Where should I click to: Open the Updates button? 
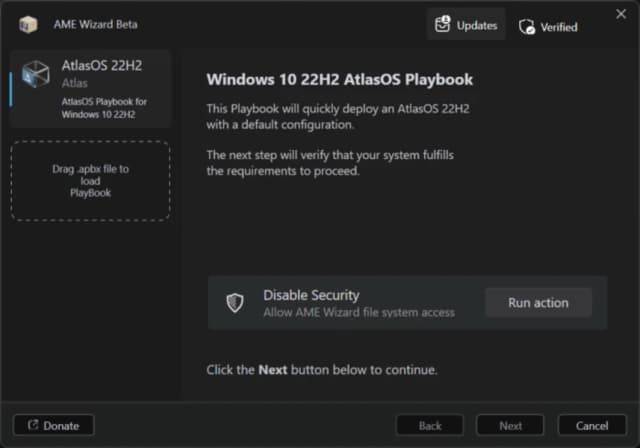point(466,24)
